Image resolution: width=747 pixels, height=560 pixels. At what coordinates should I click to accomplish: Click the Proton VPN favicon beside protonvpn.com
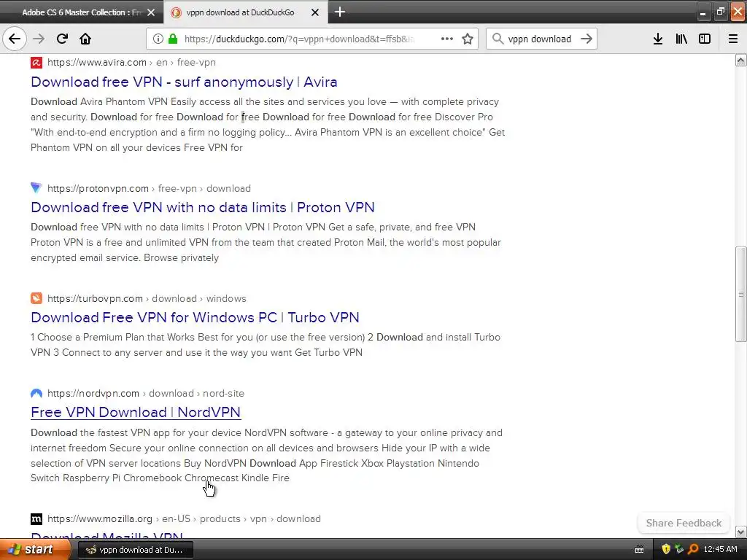point(36,188)
